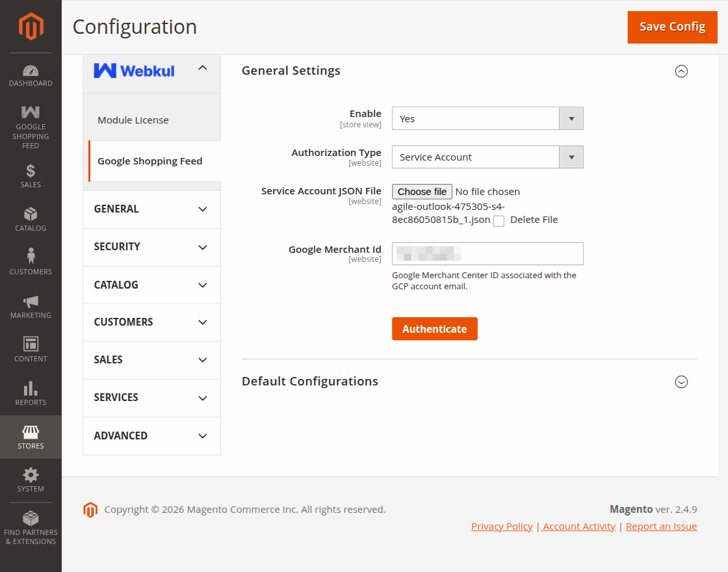Click the Authenticate button
728x572 pixels.
coord(435,329)
